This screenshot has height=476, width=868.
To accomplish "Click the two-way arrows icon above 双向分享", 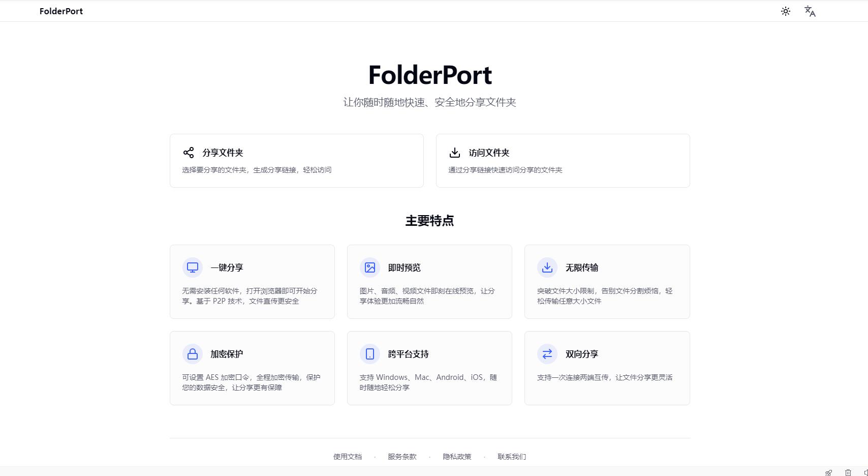I will [547, 354].
